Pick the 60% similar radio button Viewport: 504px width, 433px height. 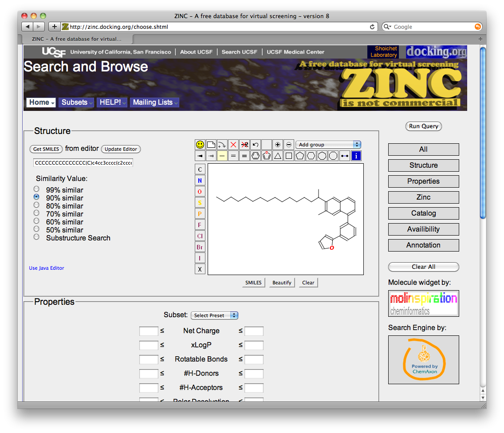[37, 221]
